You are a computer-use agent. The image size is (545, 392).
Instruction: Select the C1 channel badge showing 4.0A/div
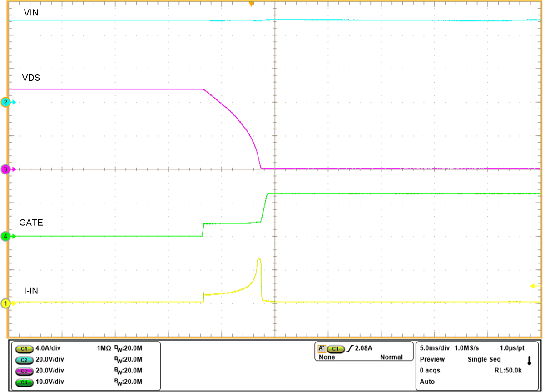pyautogui.click(x=24, y=348)
